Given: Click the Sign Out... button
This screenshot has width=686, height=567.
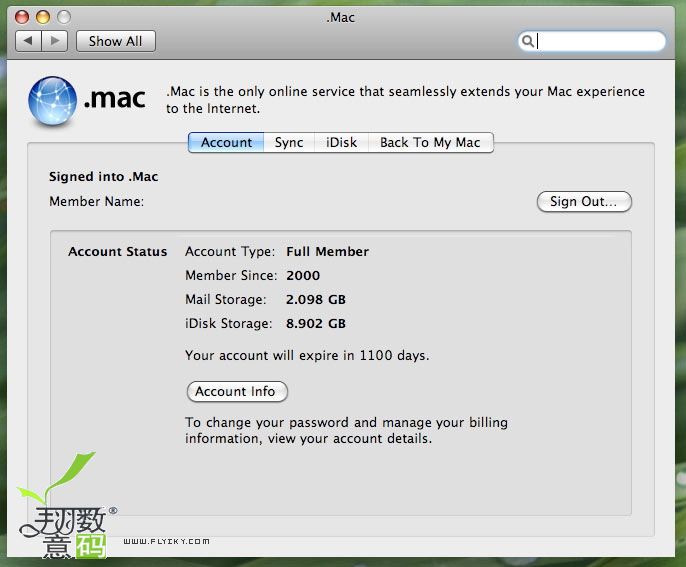Looking at the screenshot, I should click(584, 202).
